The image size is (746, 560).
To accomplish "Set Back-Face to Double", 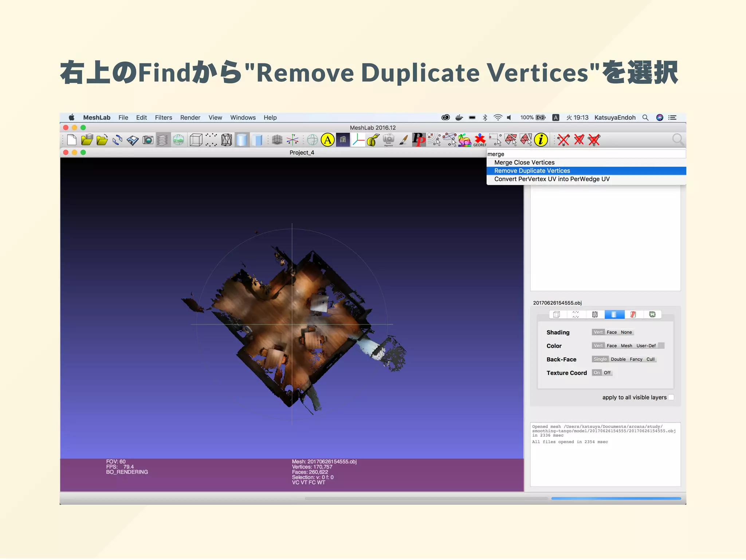I will pos(618,360).
